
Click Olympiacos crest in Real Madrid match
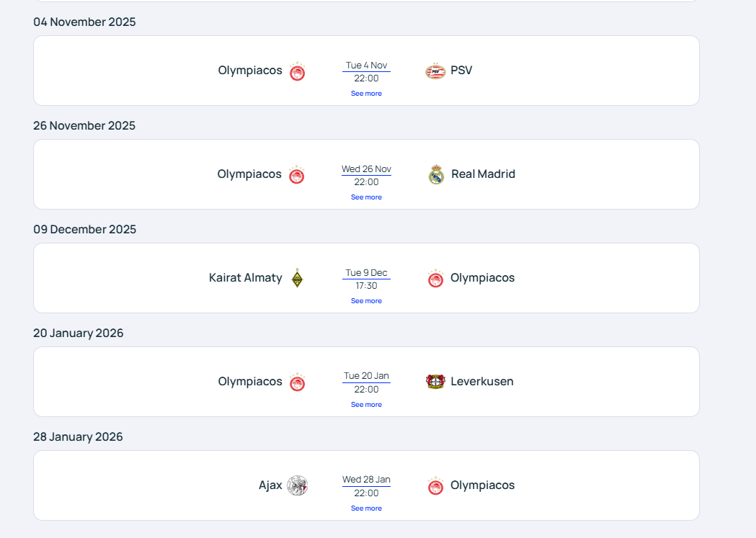296,175
